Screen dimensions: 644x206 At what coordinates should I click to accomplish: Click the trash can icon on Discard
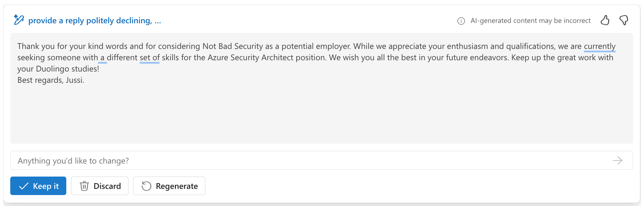coord(84,186)
